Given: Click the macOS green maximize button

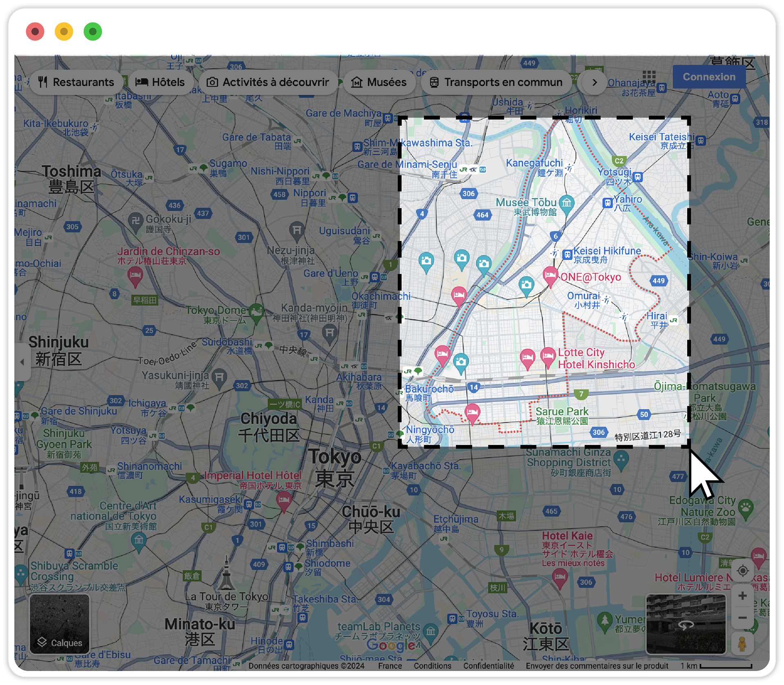Looking at the screenshot, I should click(93, 31).
